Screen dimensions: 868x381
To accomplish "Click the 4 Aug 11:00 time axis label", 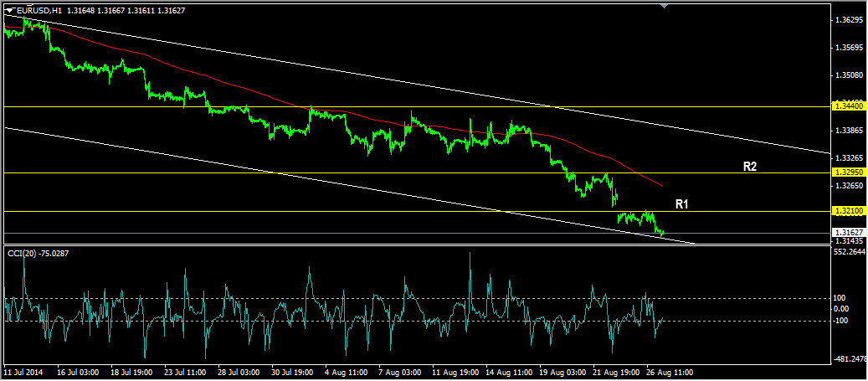I will (x=346, y=371).
